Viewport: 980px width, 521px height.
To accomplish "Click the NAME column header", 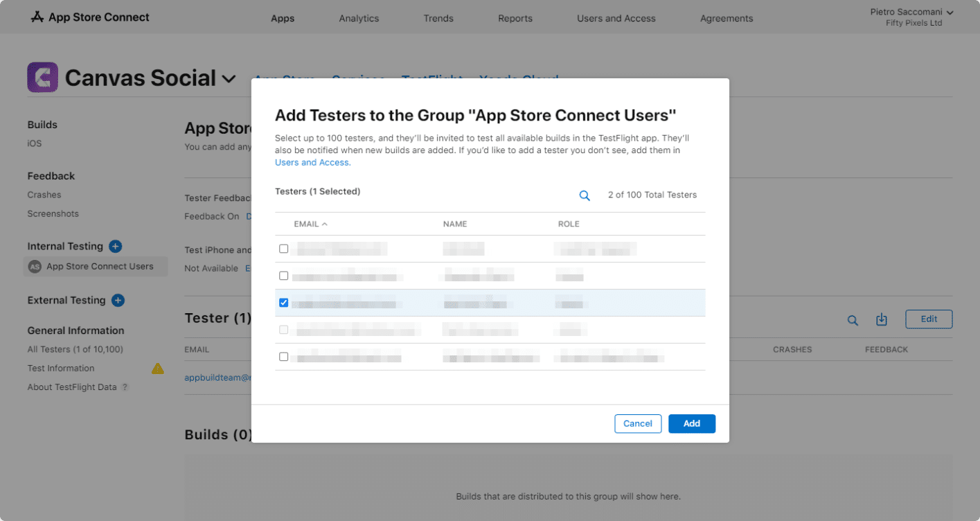I will [x=455, y=224].
